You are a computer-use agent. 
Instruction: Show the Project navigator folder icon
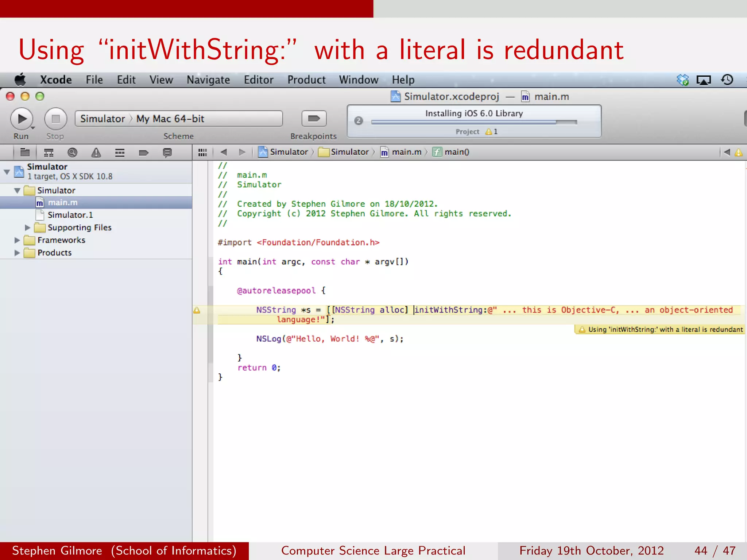click(25, 152)
